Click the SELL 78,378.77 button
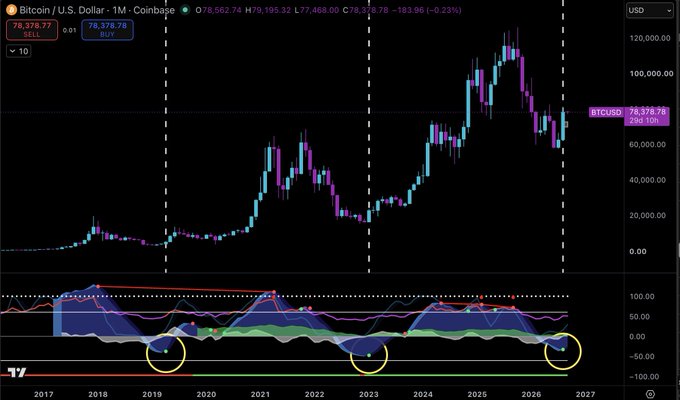 pyautogui.click(x=32, y=30)
